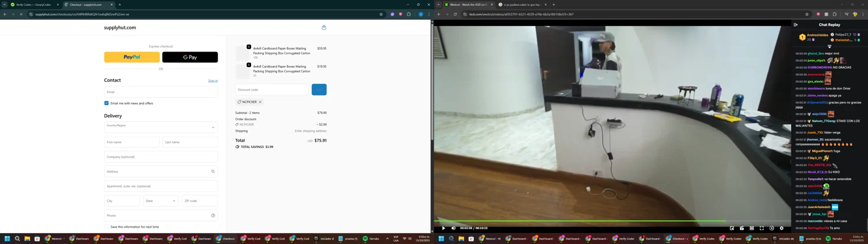
Task: Click the Address search magnifier icon
Action: [x=213, y=172]
